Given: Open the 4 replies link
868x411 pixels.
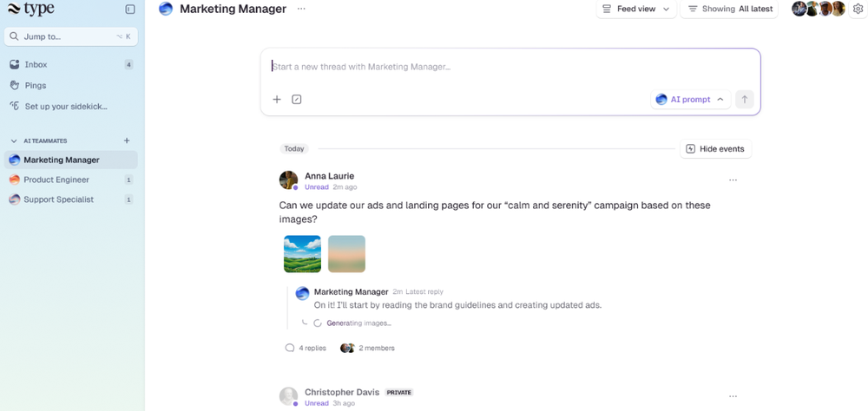Looking at the screenshot, I should coord(306,348).
